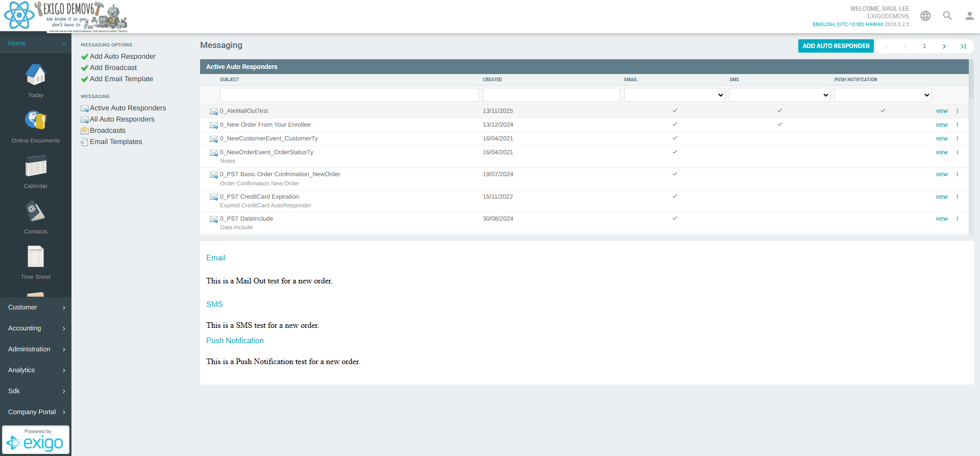980x456 pixels.
Task: Select Add Email Template option
Action: (x=121, y=79)
